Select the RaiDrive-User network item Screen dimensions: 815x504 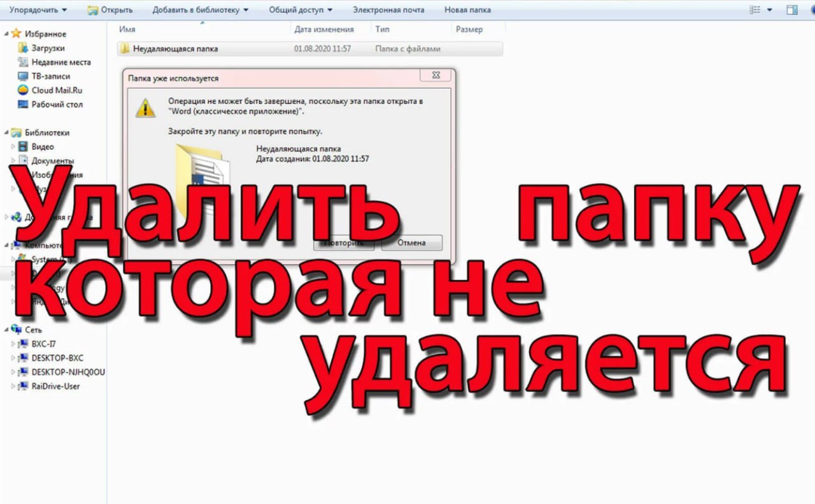[55, 386]
